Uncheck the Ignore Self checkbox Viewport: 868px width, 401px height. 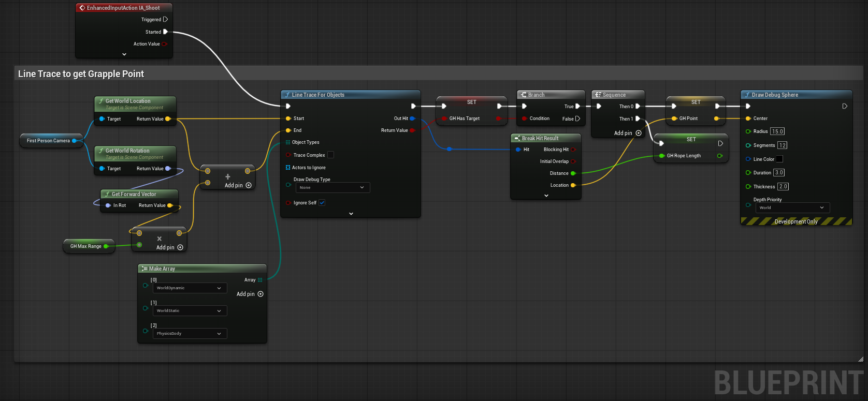point(322,203)
